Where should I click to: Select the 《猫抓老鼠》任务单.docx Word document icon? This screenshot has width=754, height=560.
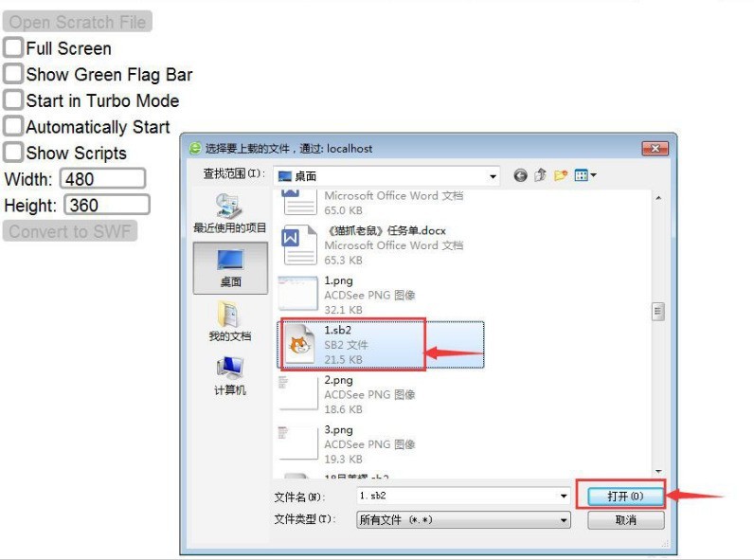[299, 244]
